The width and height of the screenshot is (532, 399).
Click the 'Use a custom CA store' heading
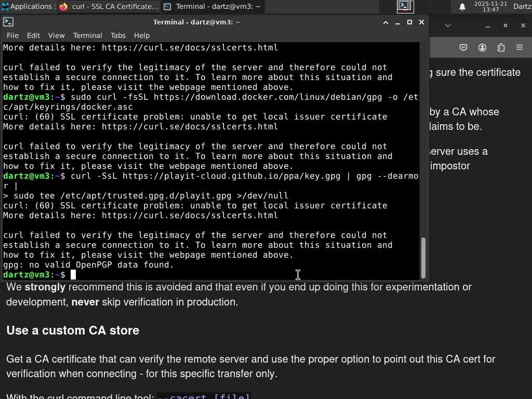[73, 330]
